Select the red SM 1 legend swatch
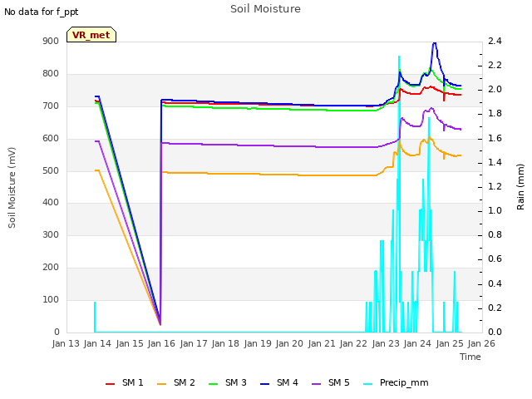 (x=111, y=384)
